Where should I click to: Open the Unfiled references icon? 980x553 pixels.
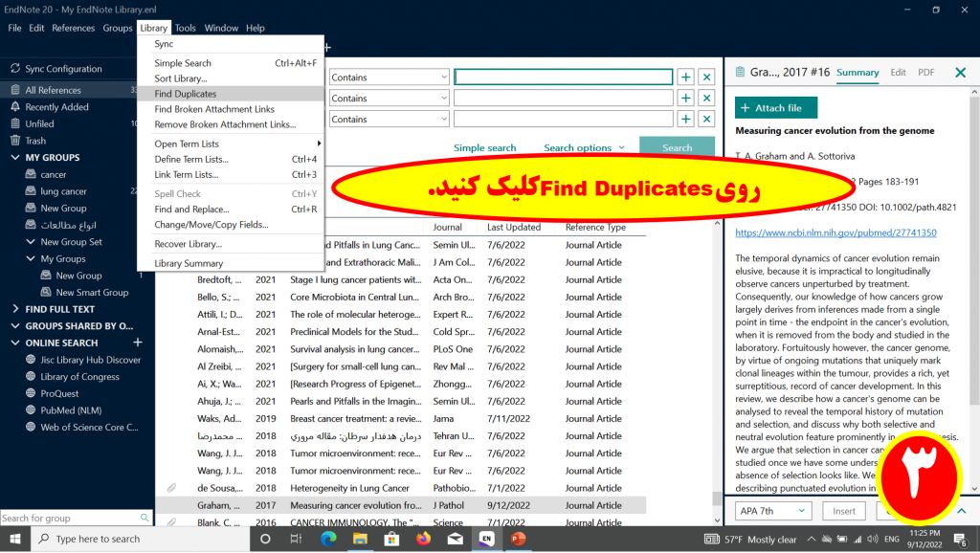(x=15, y=123)
